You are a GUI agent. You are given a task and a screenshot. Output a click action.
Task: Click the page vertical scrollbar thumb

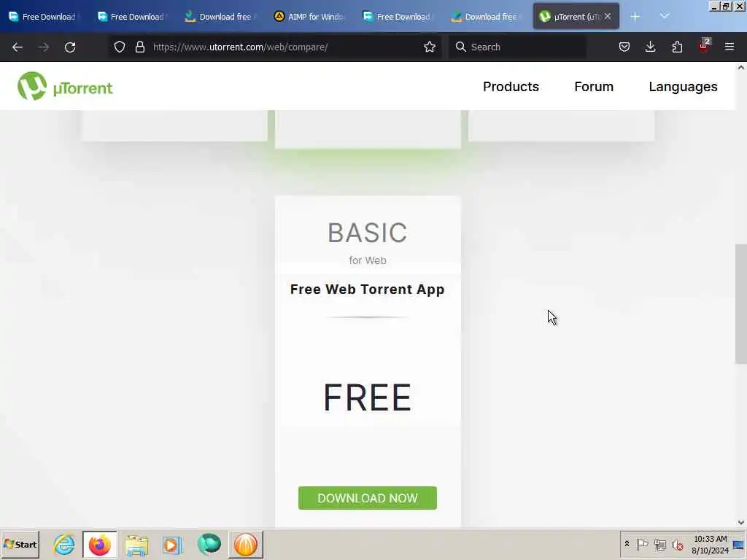coord(741,304)
